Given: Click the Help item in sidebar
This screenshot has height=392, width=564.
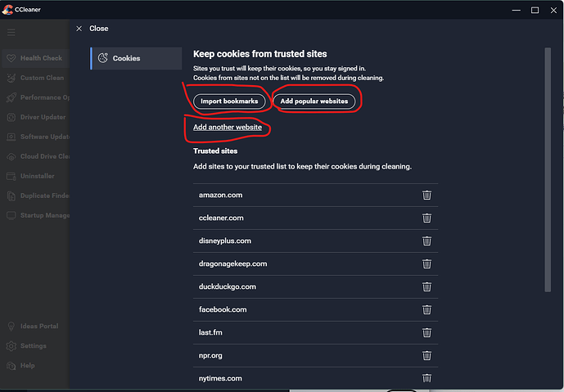Looking at the screenshot, I should (x=27, y=366).
